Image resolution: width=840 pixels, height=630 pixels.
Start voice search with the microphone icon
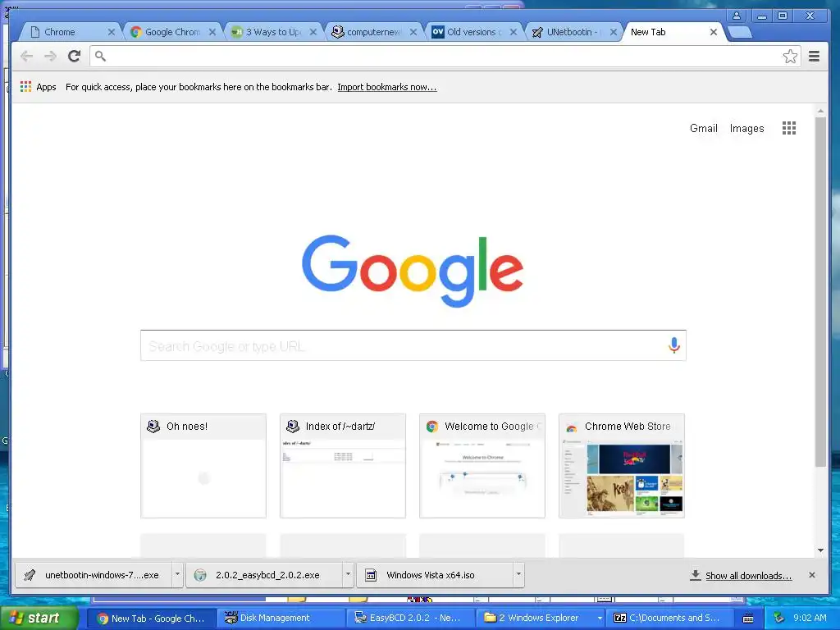pyautogui.click(x=674, y=345)
